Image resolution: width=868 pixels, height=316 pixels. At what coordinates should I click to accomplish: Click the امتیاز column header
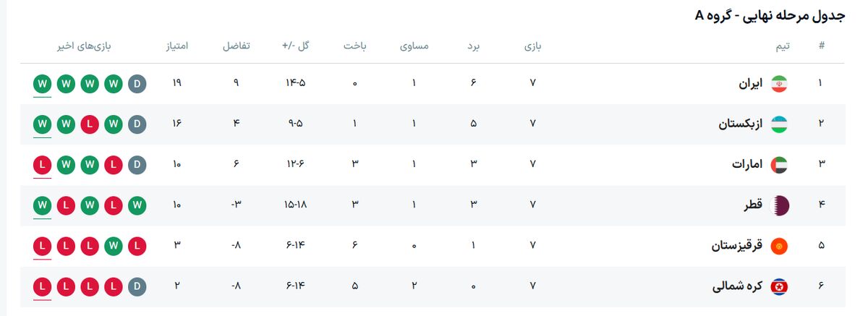177,46
